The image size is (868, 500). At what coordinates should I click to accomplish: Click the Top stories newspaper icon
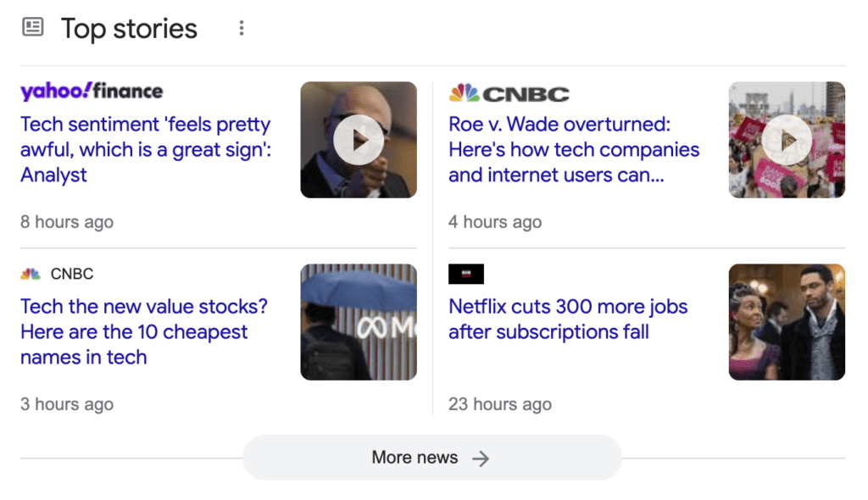click(33, 26)
